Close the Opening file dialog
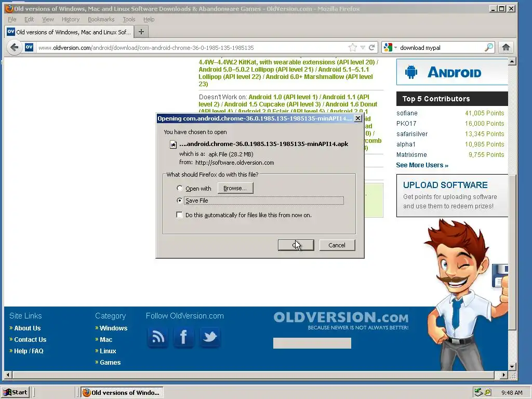 (357, 118)
